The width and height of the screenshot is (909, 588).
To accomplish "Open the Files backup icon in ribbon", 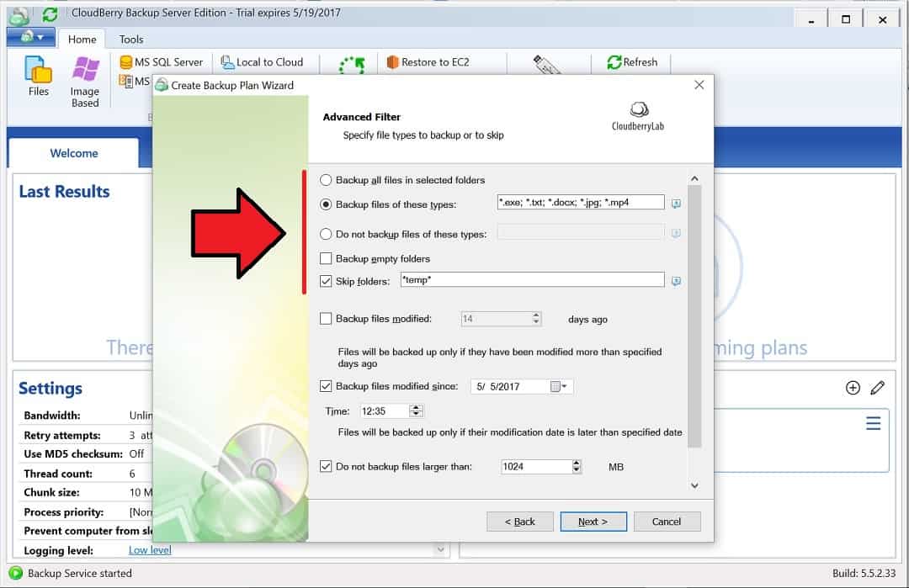I will point(38,76).
